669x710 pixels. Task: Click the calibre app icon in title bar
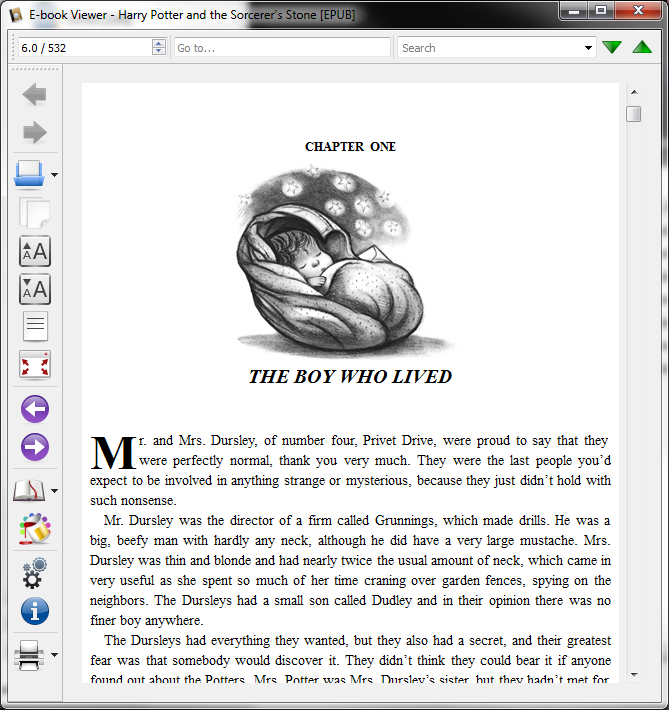click(17, 14)
